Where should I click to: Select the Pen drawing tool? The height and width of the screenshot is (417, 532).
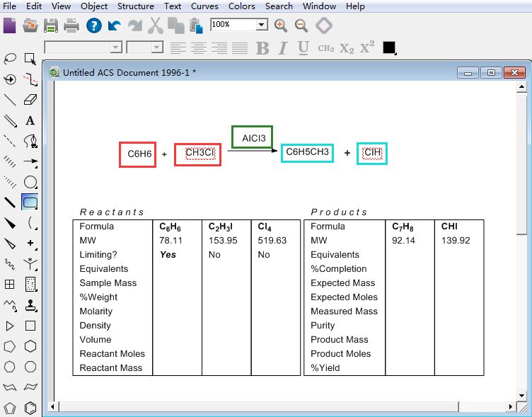pos(30,141)
